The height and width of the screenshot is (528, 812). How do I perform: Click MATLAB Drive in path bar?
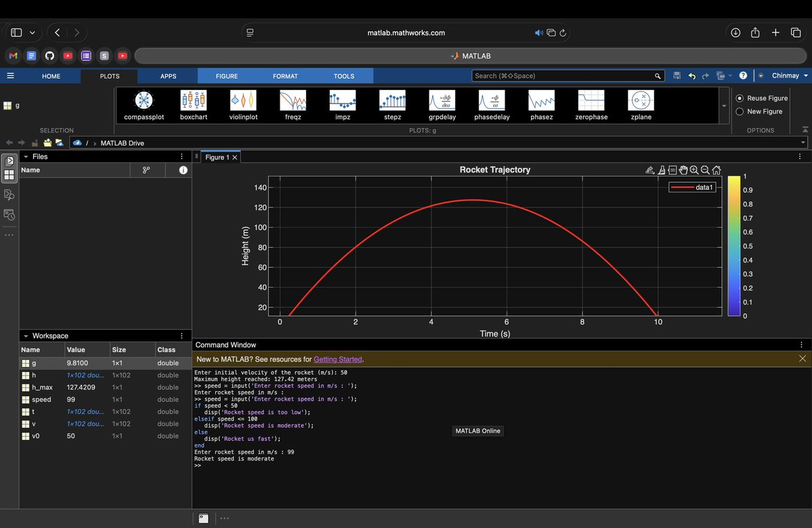(122, 143)
